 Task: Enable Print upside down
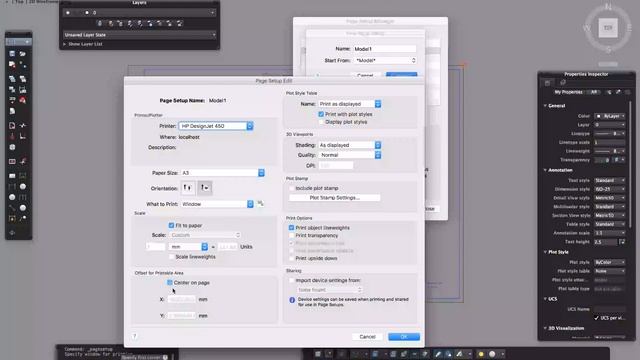pos(291,258)
